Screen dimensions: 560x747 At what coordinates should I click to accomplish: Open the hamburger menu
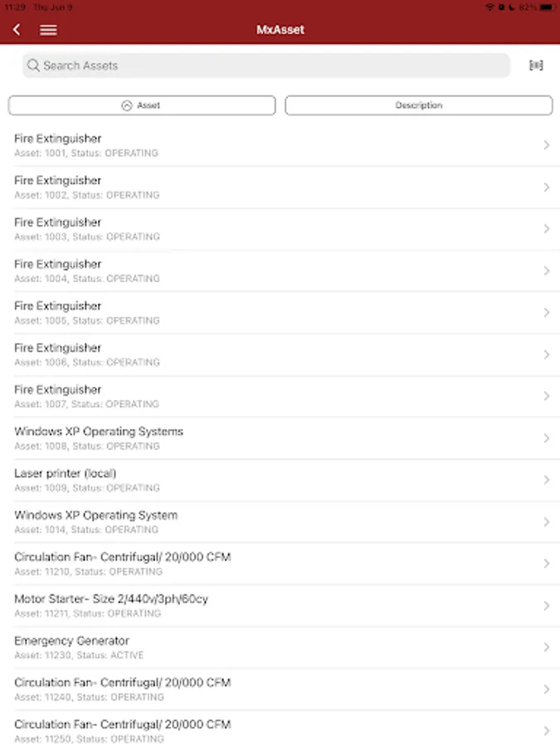[x=48, y=30]
